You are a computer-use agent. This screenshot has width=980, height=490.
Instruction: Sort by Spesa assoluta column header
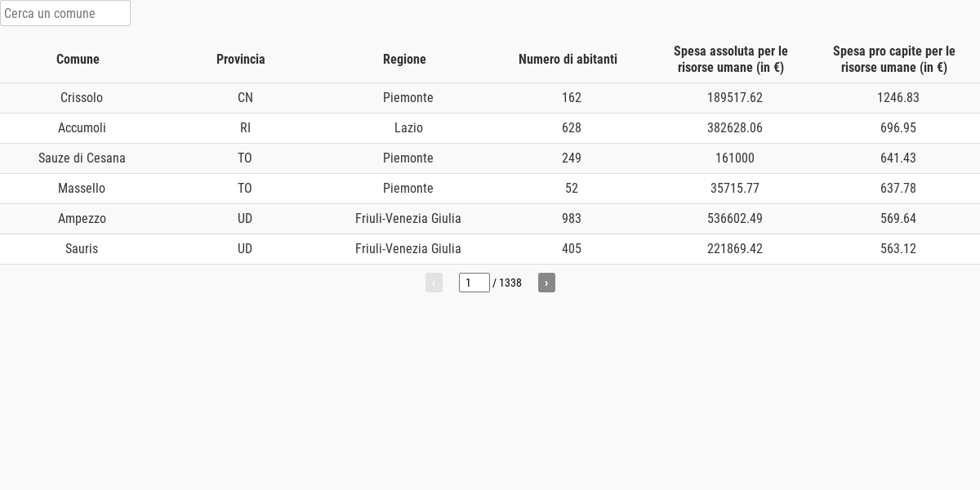pyautogui.click(x=731, y=59)
